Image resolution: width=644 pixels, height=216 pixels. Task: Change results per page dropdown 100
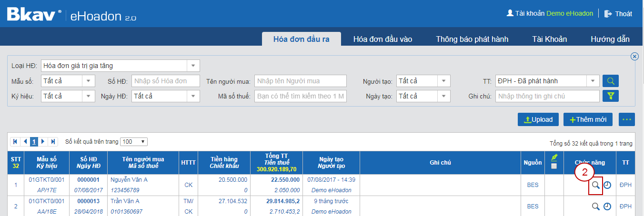[x=134, y=142]
